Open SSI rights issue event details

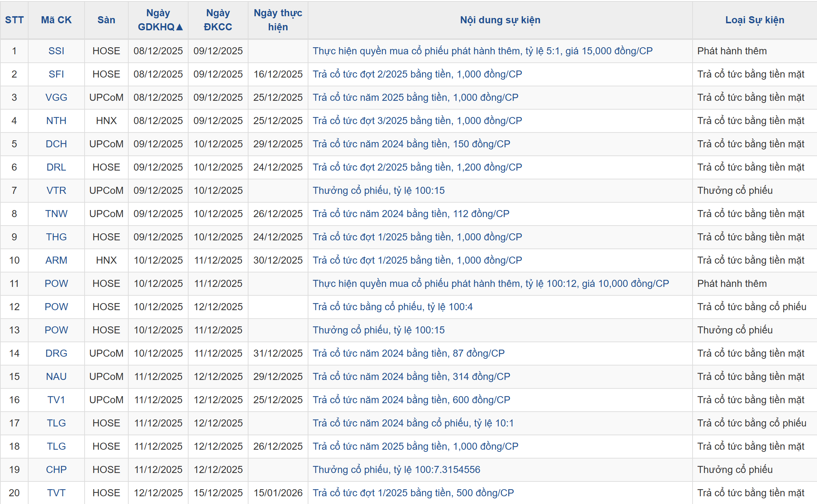(x=482, y=51)
